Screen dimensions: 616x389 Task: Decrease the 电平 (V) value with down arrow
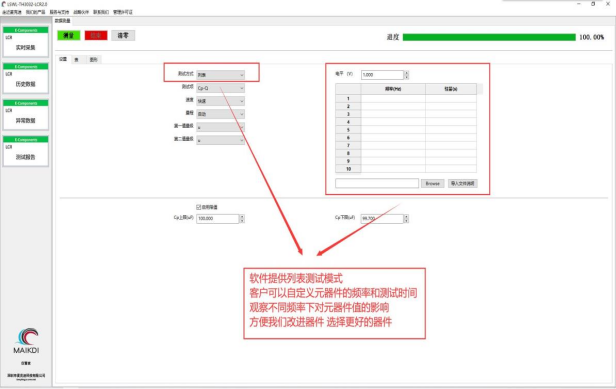coord(407,77)
